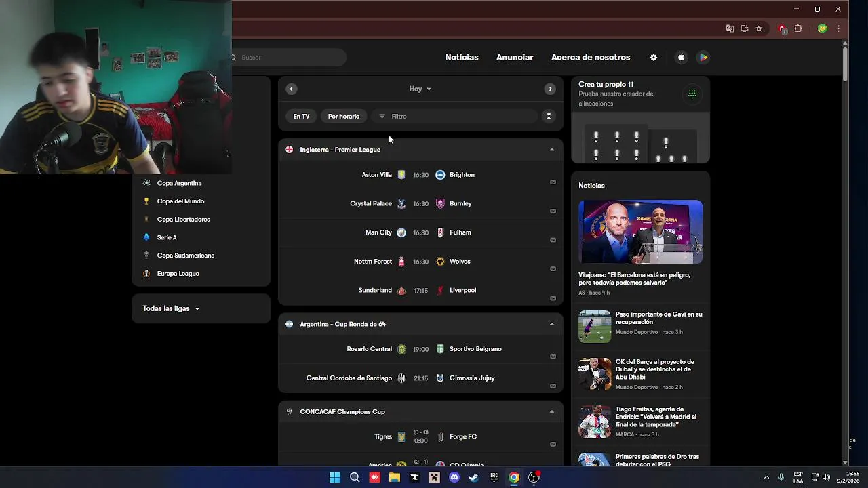Collapse the CONCACAF Champions Cup section

click(x=551, y=411)
